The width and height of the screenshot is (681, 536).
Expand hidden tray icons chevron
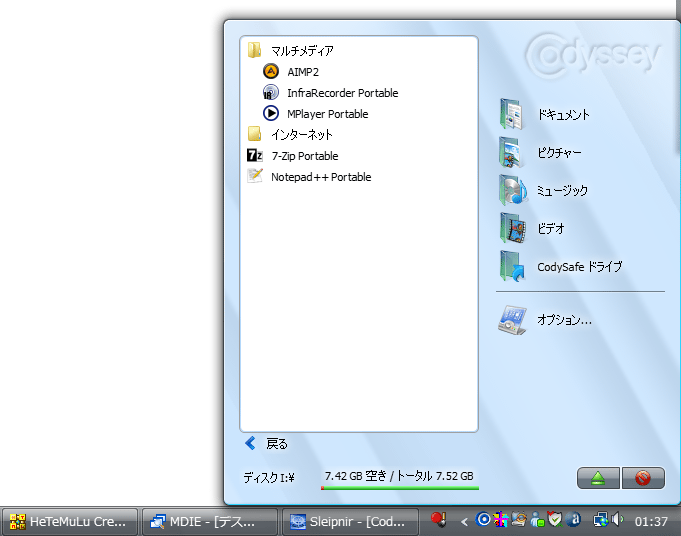pos(464,522)
